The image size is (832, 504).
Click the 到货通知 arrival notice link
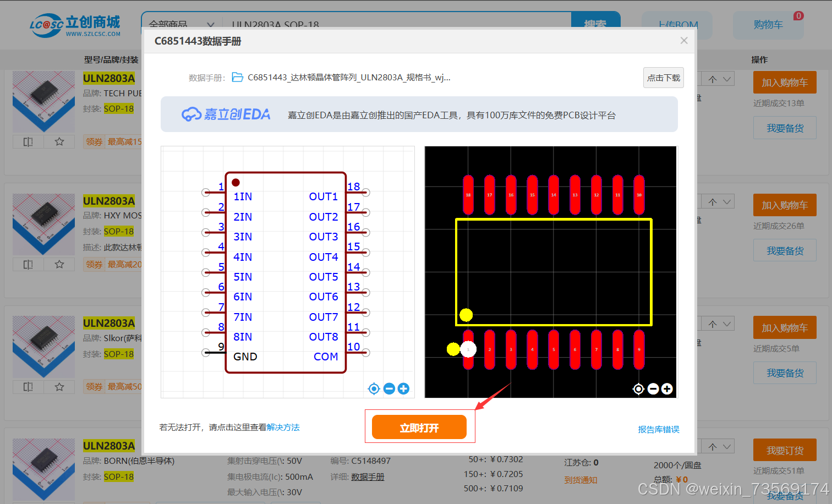click(581, 480)
